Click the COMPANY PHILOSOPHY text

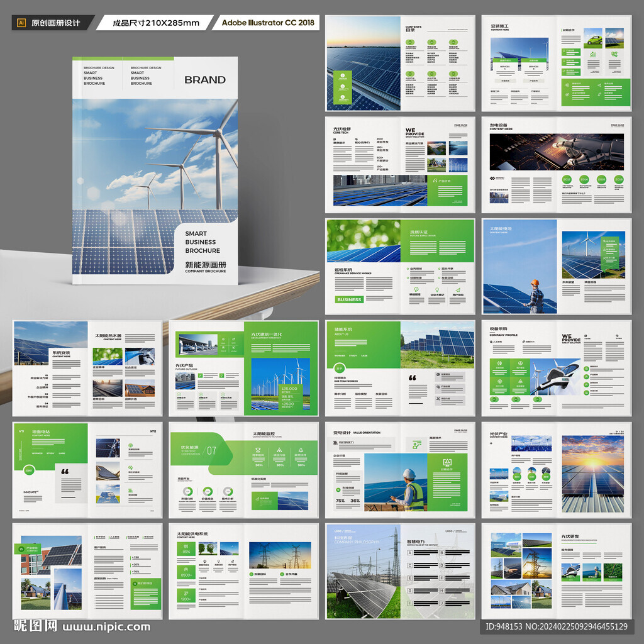point(357,541)
